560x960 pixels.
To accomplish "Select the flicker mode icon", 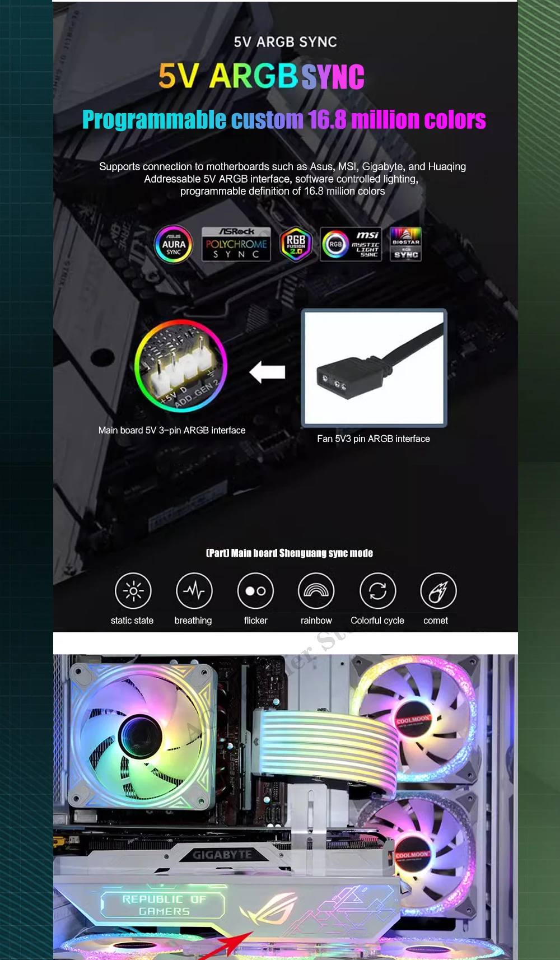I will click(255, 591).
